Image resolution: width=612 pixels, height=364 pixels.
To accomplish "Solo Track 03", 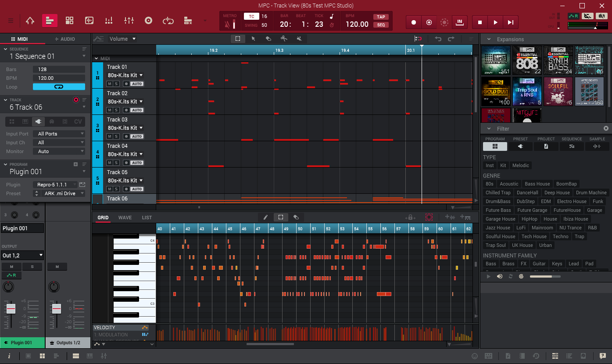I will coord(116,136).
